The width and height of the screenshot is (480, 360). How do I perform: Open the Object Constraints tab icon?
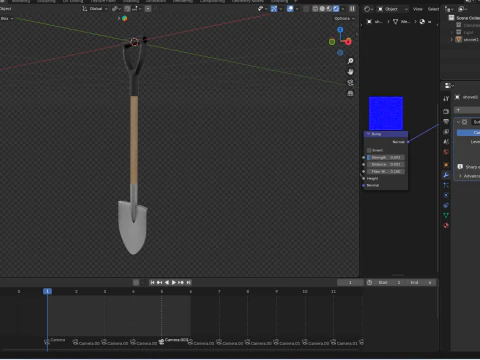(x=446, y=205)
